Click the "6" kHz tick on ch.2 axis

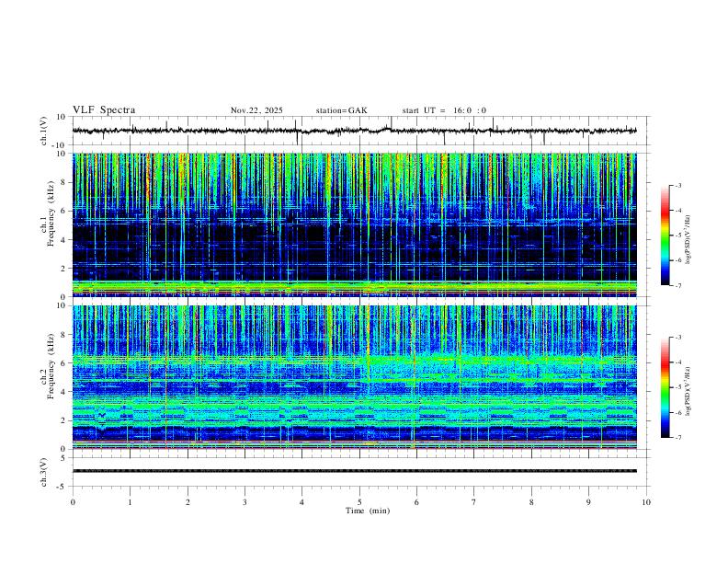(x=64, y=363)
